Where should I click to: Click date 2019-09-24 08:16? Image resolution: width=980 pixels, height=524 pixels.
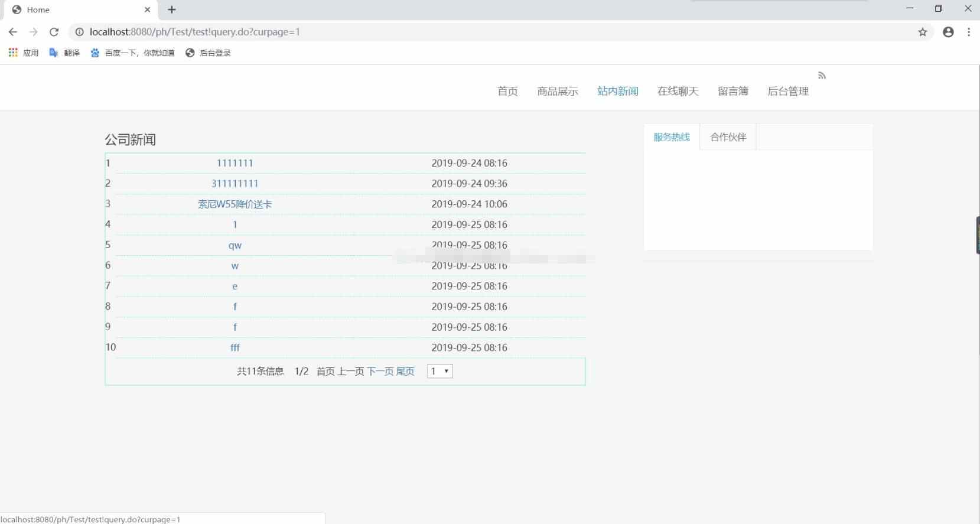pyautogui.click(x=470, y=163)
